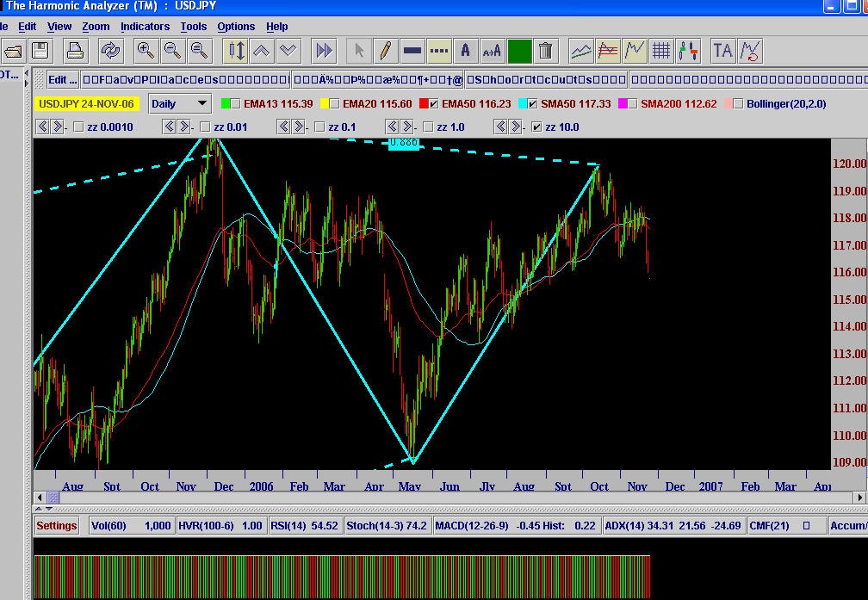Zoom out with the minus magnifier
Image resolution: width=868 pixels, height=600 pixels.
pos(173,52)
